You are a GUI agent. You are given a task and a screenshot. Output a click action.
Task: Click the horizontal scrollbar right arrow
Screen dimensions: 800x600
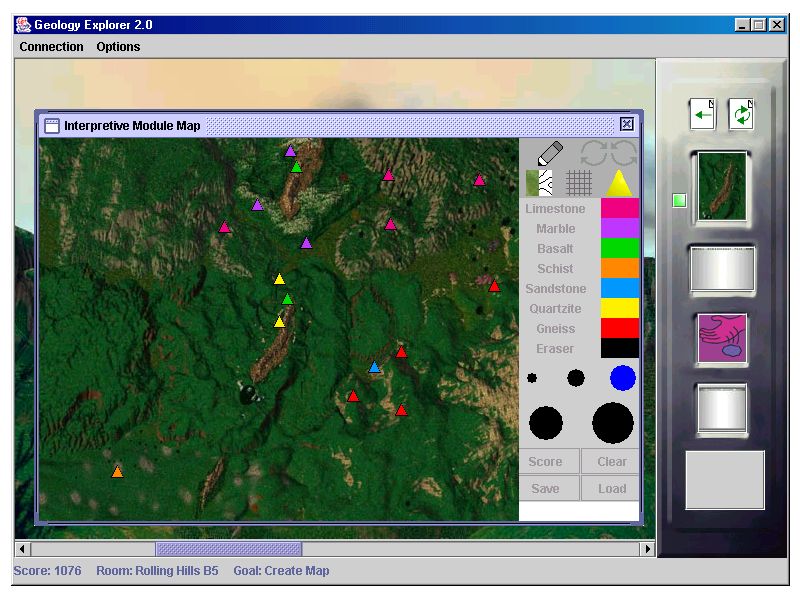[648, 549]
